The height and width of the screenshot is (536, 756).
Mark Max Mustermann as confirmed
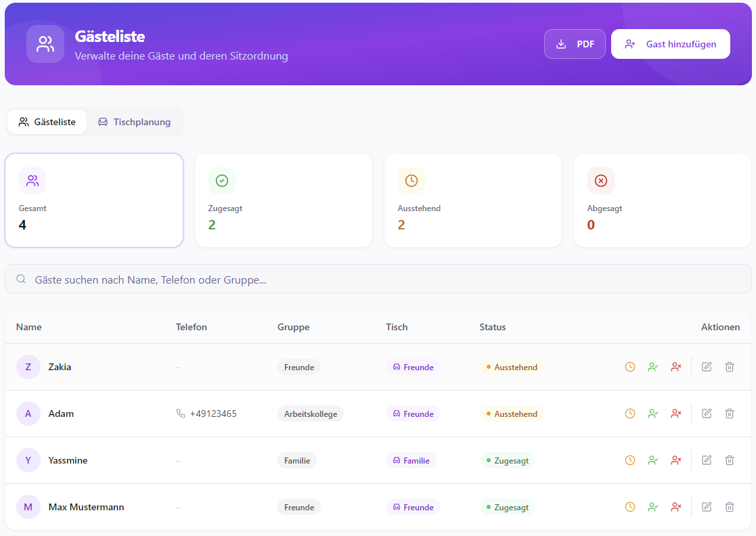tap(653, 507)
